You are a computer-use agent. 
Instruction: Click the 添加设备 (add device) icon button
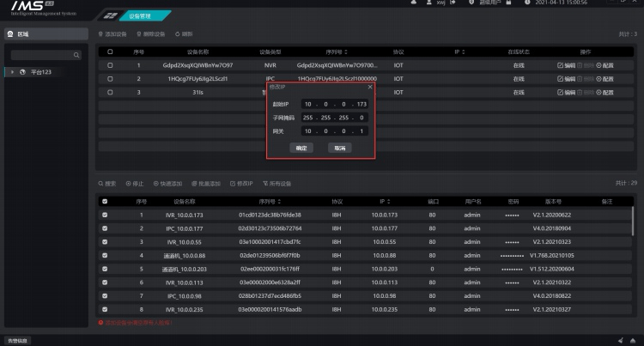click(x=100, y=34)
